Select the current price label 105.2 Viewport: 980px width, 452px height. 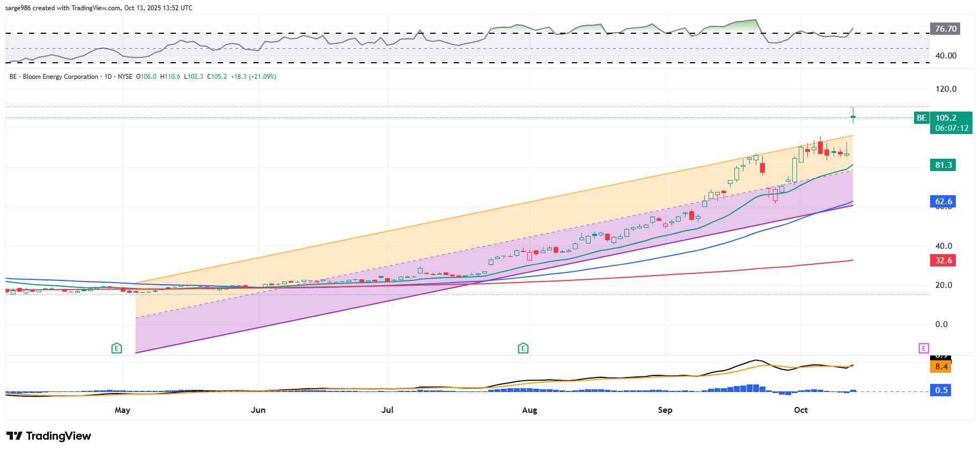click(x=946, y=118)
